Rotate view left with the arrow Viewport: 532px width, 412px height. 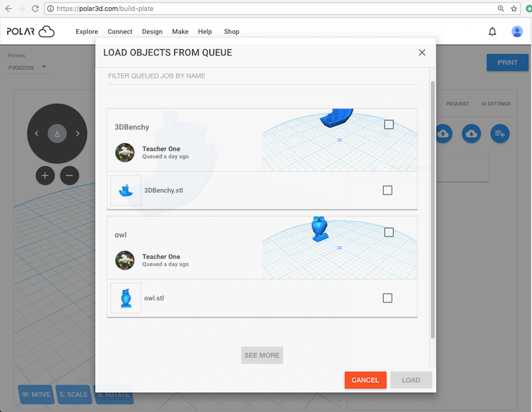point(37,134)
